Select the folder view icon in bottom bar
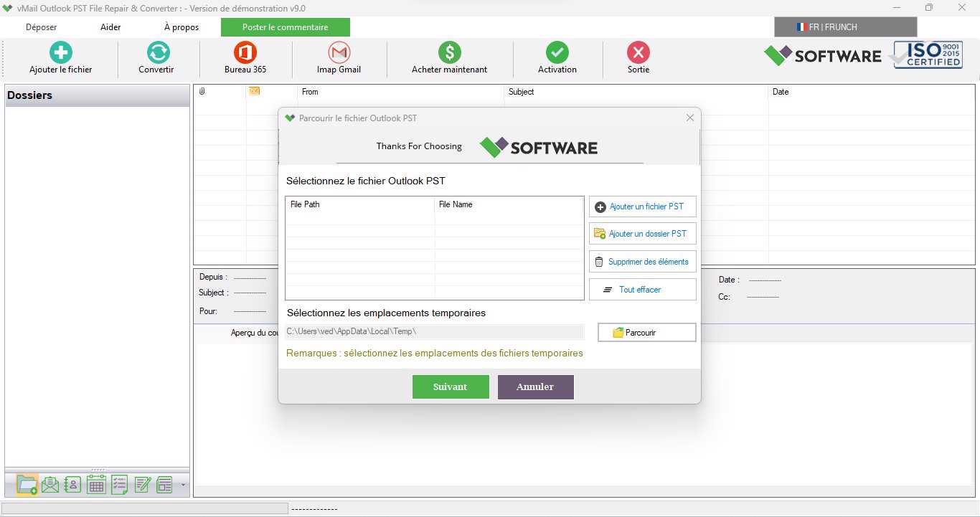This screenshot has height=517, width=980. tap(27, 485)
